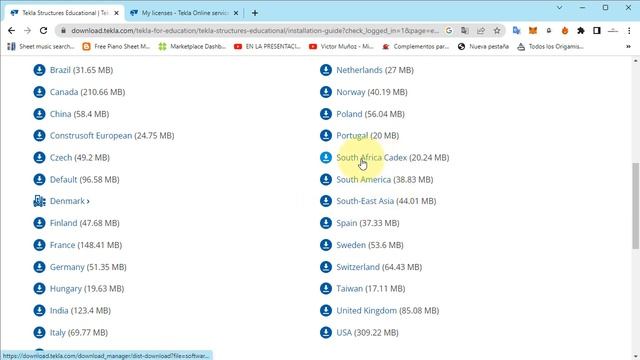Open the Chrome three-dot menu
Viewport: 640px width, 360px height.
click(x=629, y=31)
